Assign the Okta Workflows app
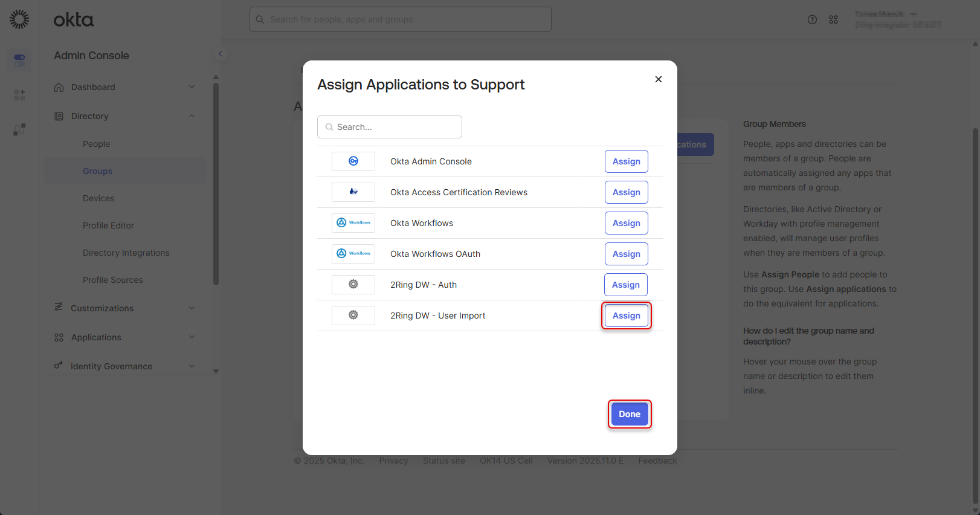980x515 pixels. point(627,223)
